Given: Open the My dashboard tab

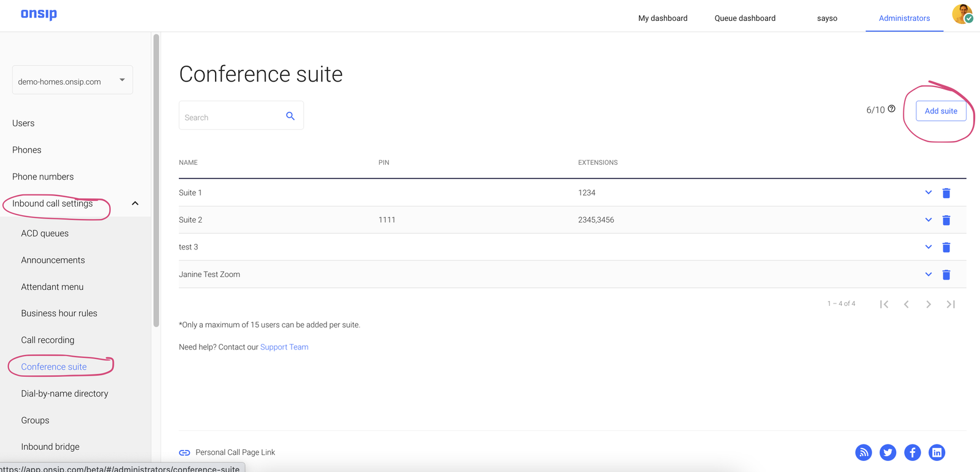Looking at the screenshot, I should tap(663, 18).
